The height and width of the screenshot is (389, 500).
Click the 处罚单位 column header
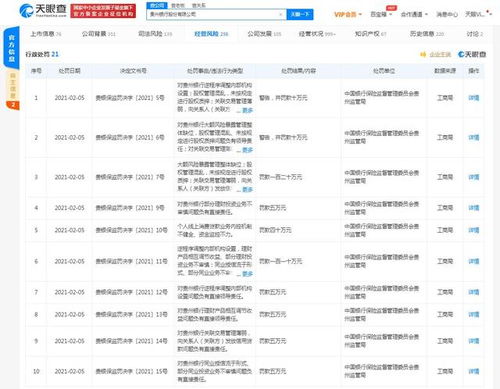coord(384,71)
